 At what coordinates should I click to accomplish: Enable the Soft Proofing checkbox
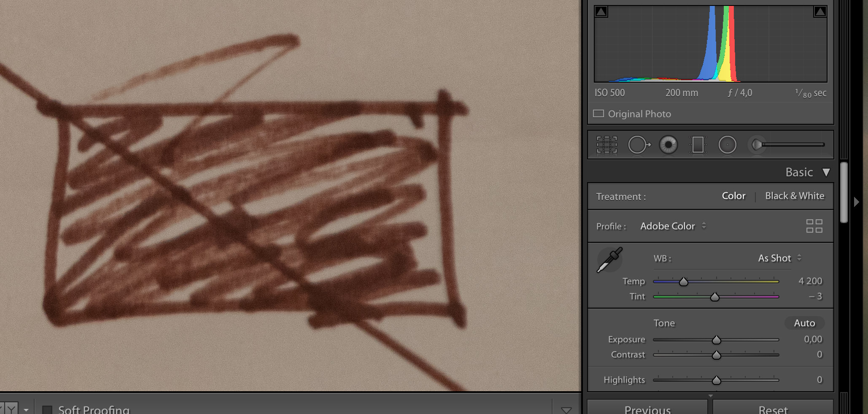(x=47, y=410)
